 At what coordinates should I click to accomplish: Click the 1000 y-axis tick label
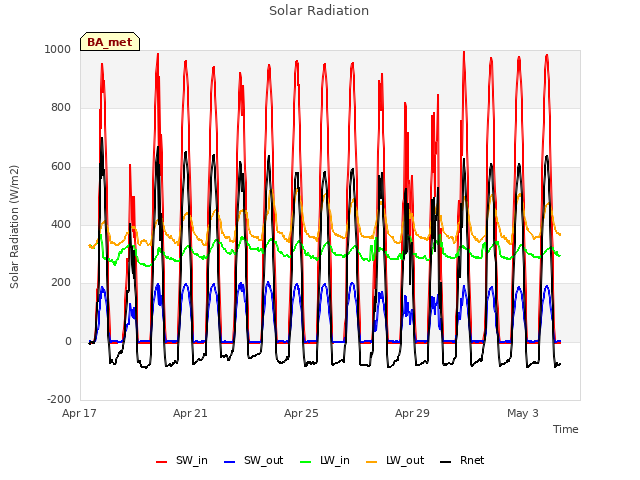point(58,49)
